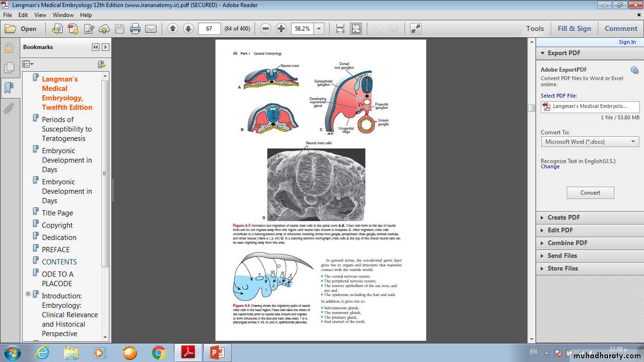Expand the Introduction bookmark tree node
This screenshot has height=362, width=644.
point(28,294)
